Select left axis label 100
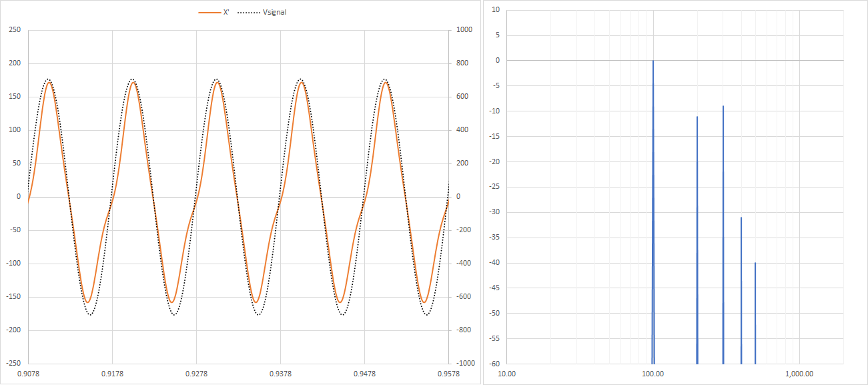The image size is (868, 385). tap(15, 130)
